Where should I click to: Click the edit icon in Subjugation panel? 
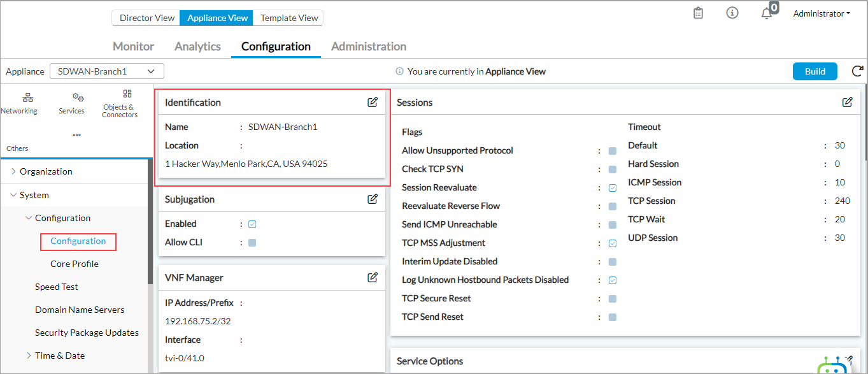(x=373, y=199)
